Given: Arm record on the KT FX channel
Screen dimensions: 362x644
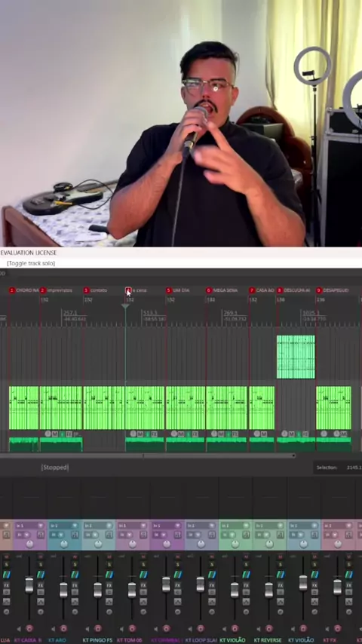Looking at the screenshot, I should tap(337, 628).
